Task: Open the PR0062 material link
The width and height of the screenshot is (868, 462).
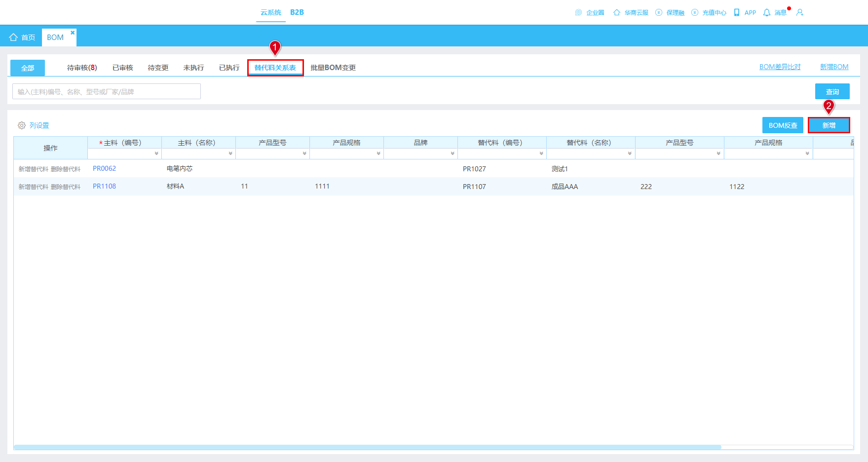Action: [x=105, y=168]
